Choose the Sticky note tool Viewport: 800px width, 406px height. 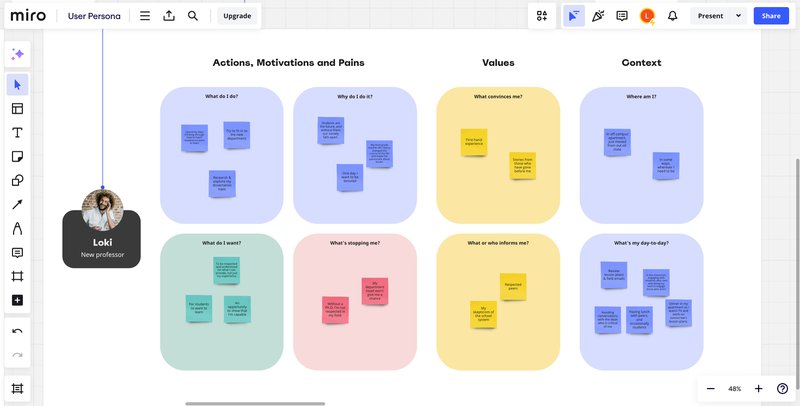(18, 157)
